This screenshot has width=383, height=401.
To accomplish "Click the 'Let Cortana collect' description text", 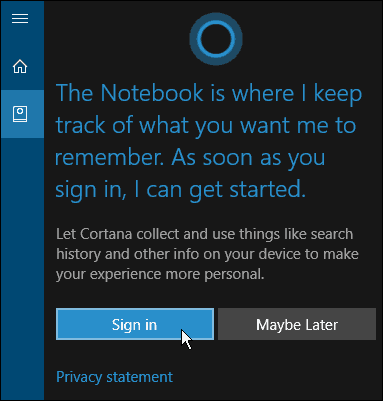I will pyautogui.click(x=207, y=254).
